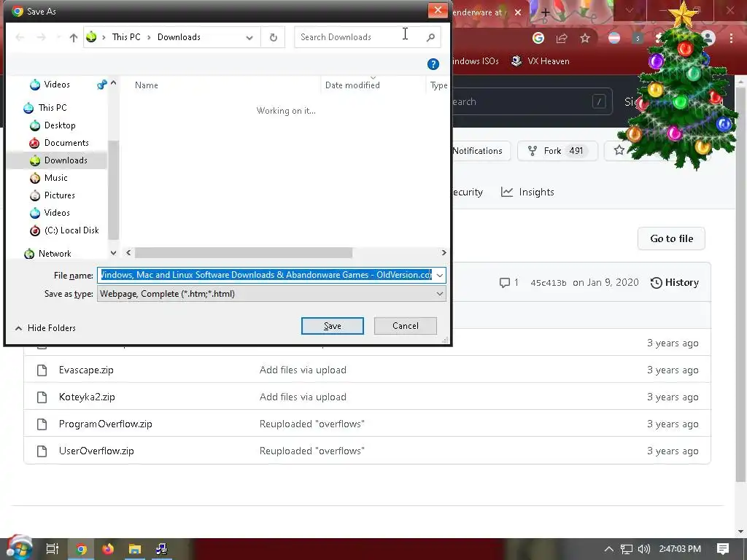Image resolution: width=747 pixels, height=560 pixels.
Task: Refresh the Downloads folder listing
Action: (x=273, y=37)
